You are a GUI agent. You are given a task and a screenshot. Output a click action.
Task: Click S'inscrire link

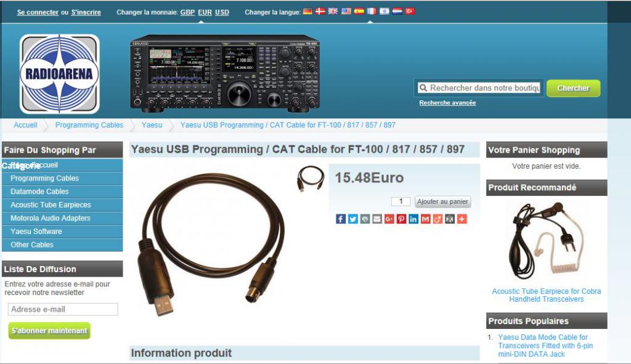[x=86, y=12]
